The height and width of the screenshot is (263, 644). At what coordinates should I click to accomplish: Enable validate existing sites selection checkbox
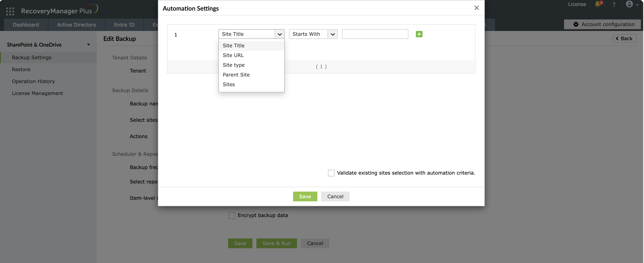point(331,173)
